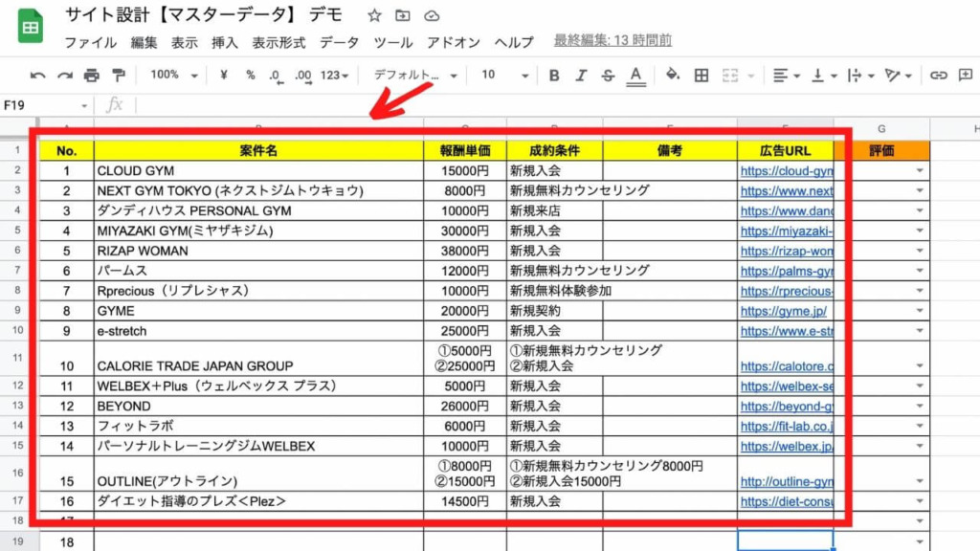Select the 新規契約 condition cell
Screen dimensions: 980x551
point(555,311)
